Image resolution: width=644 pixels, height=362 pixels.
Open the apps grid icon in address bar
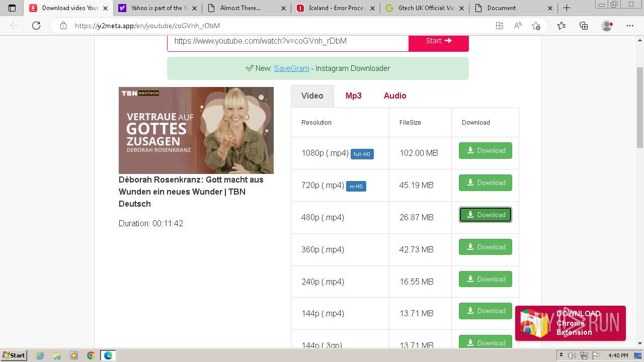coord(499,26)
